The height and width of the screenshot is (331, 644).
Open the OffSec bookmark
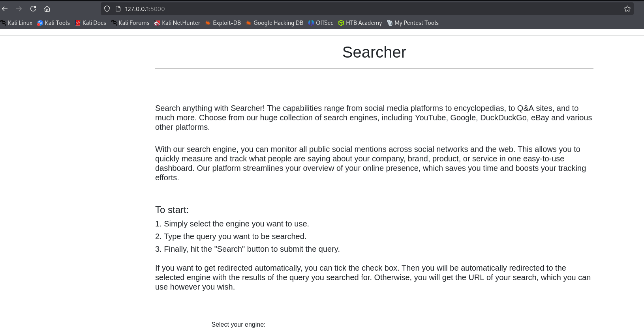(321, 23)
